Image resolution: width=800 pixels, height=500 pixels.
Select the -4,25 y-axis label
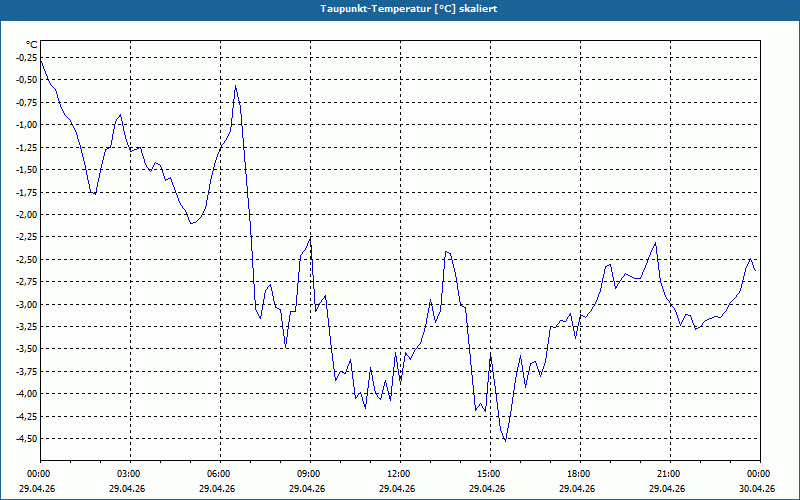click(27, 416)
